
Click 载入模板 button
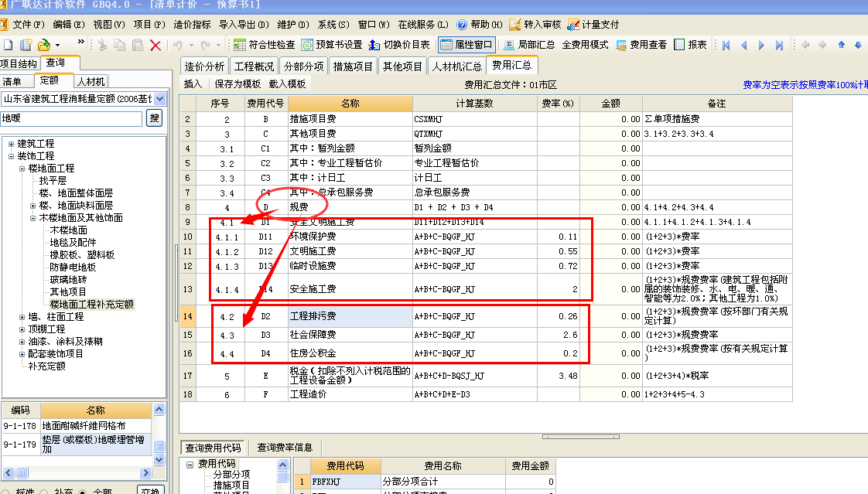pos(287,83)
